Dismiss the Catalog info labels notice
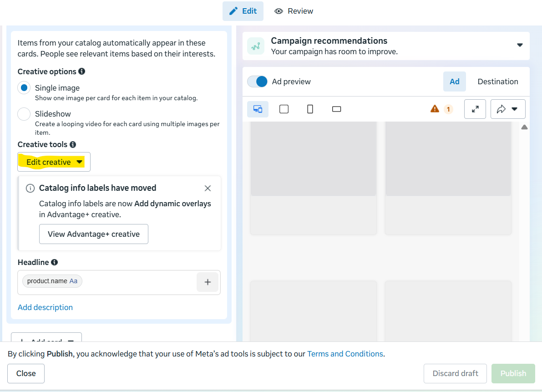The height and width of the screenshot is (392, 542). (208, 188)
